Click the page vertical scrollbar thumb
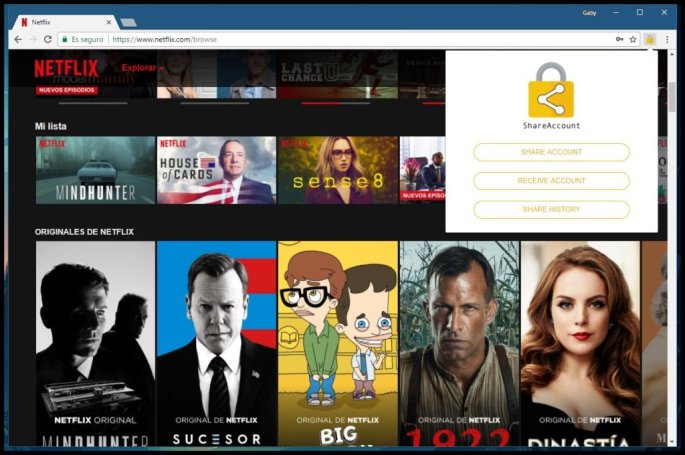The height and width of the screenshot is (455, 685). [671, 96]
